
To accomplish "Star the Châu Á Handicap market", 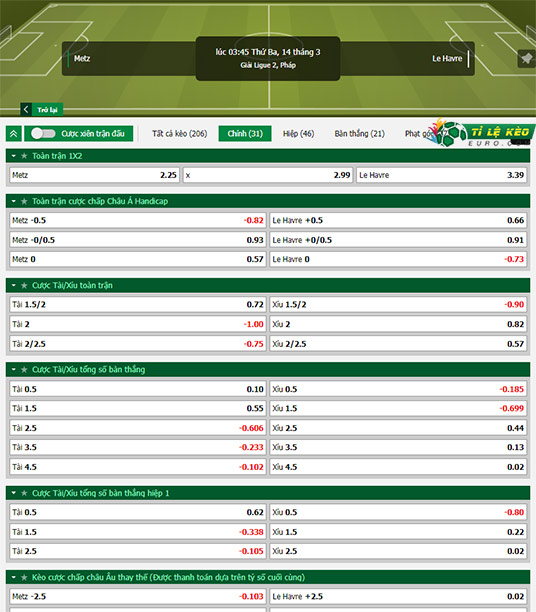I will (x=24, y=201).
